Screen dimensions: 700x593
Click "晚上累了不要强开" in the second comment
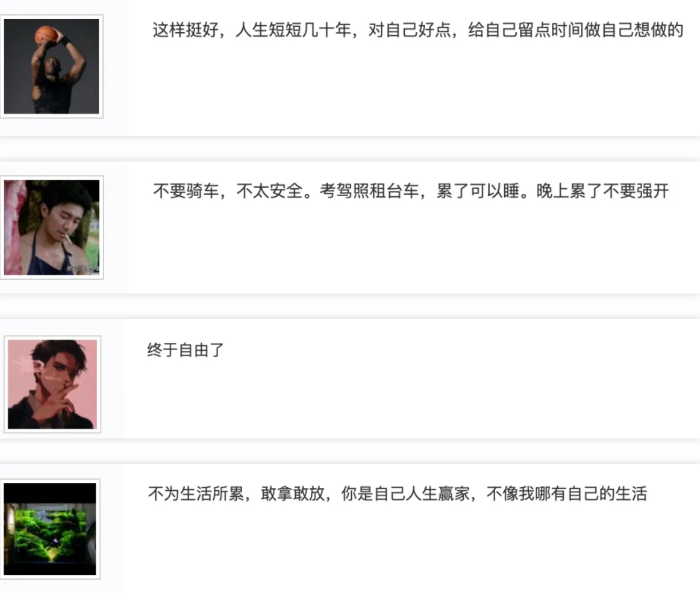[x=603, y=191]
